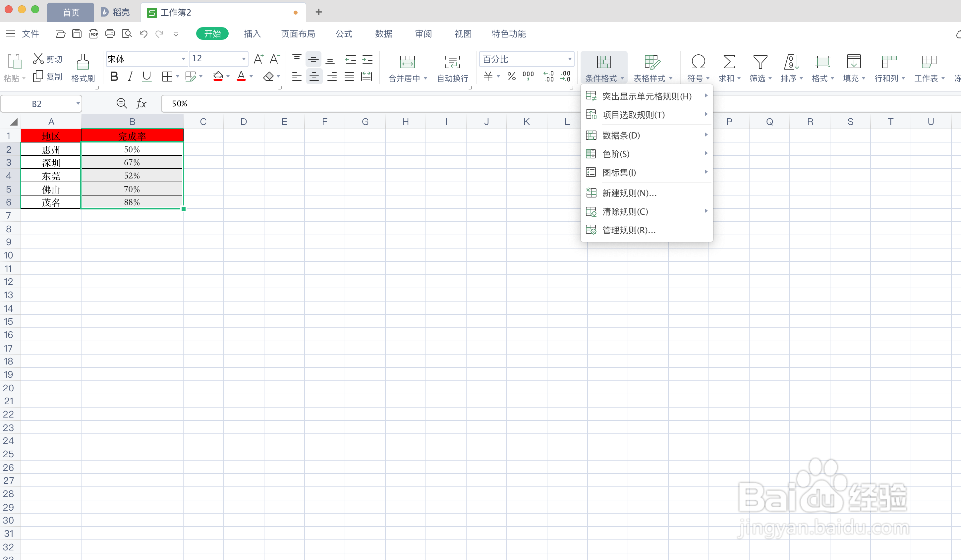Click the Redo arrow icon
This screenshot has width=961, height=560.
pyautogui.click(x=159, y=34)
